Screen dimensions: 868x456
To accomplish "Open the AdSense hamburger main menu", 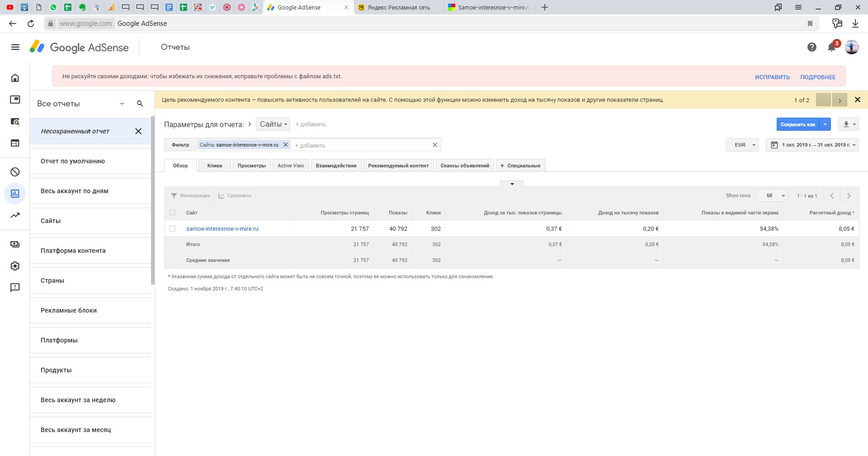I will [15, 47].
